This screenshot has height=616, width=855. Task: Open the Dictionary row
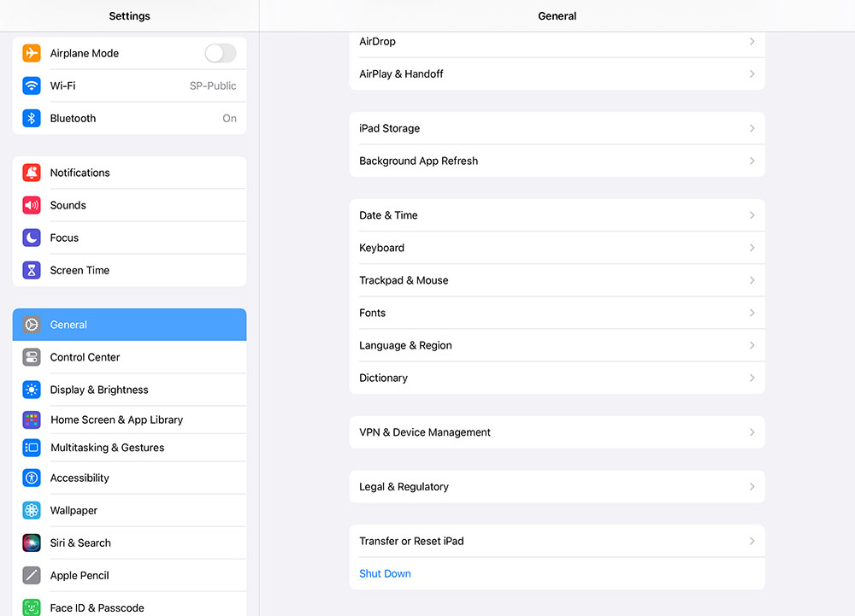(557, 378)
